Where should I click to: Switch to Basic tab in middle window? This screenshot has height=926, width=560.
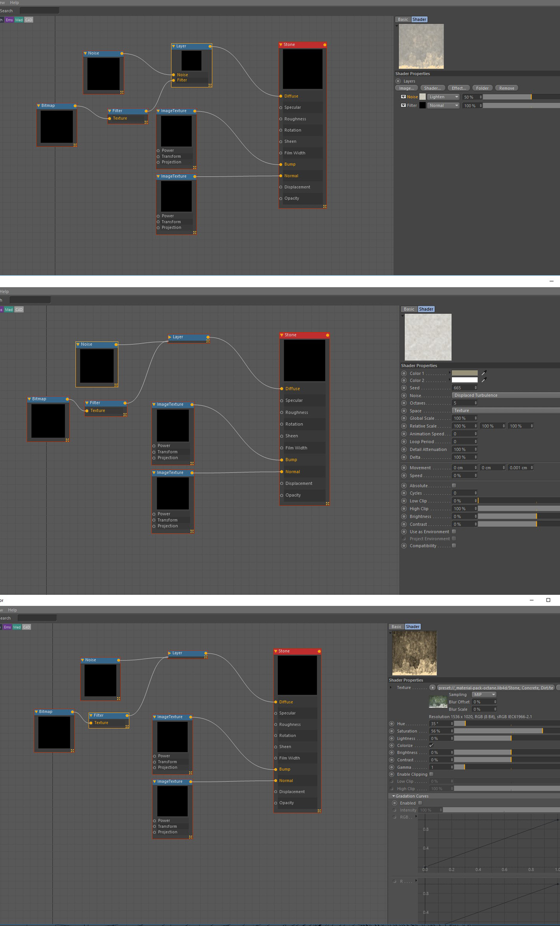click(409, 309)
